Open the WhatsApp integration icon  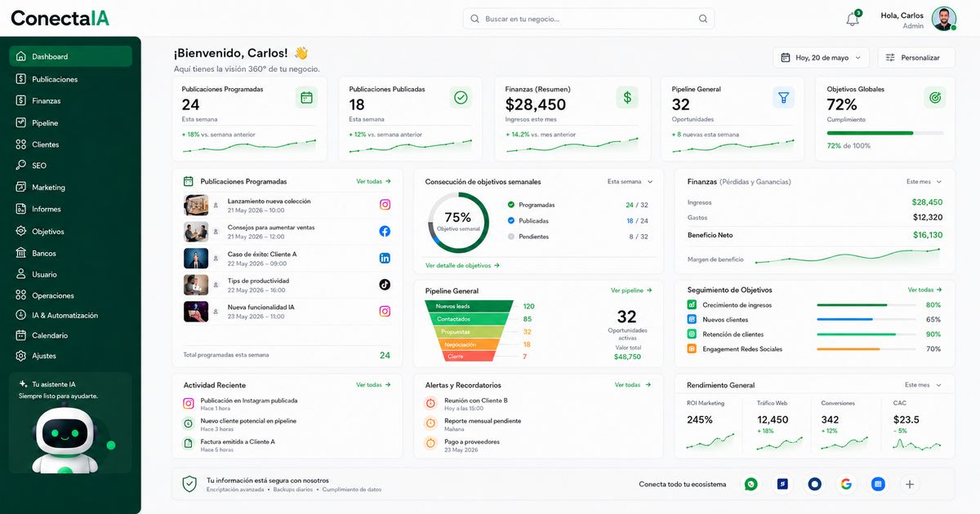(x=751, y=484)
